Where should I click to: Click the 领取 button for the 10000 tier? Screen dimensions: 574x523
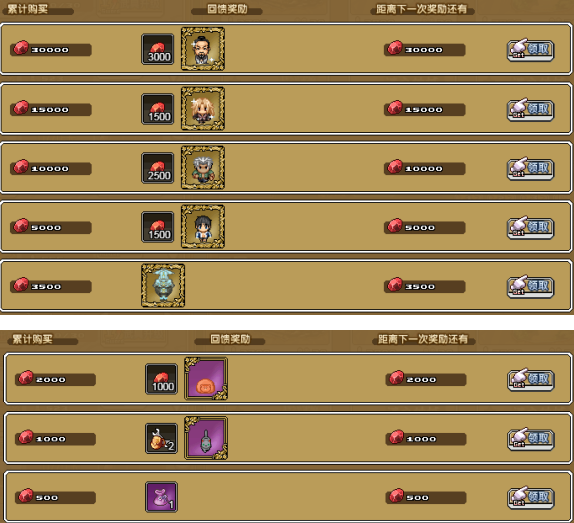coord(530,168)
